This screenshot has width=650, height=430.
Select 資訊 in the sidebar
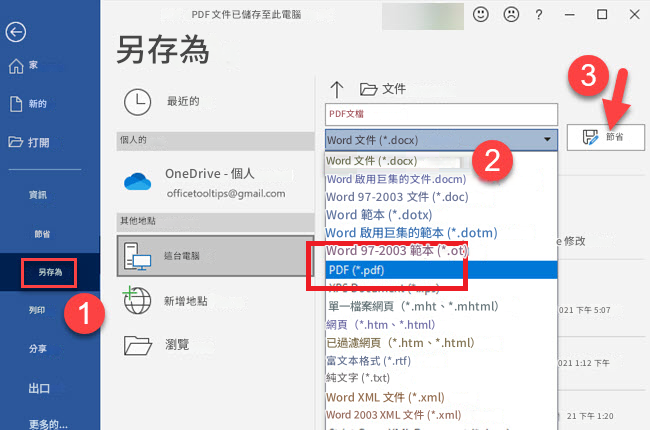(x=38, y=194)
